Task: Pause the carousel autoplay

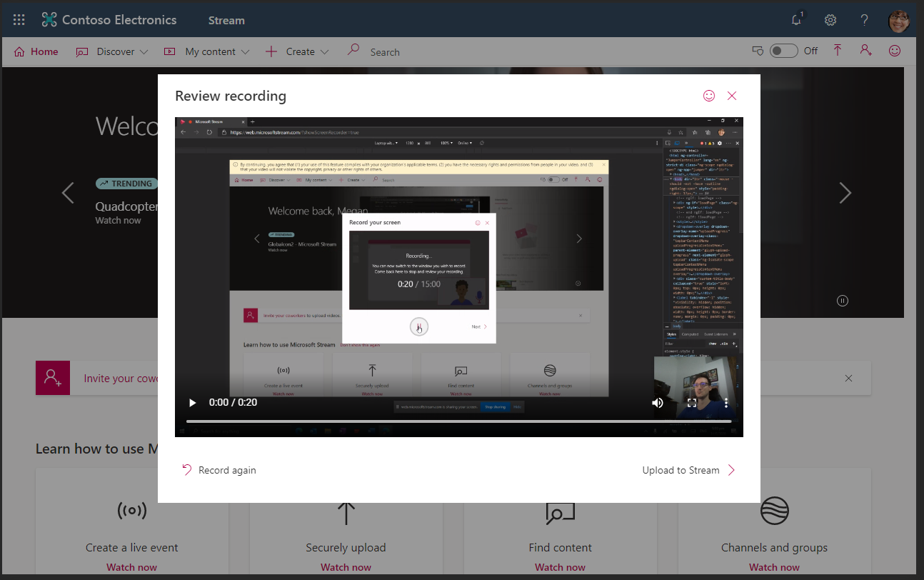Action: pyautogui.click(x=843, y=301)
